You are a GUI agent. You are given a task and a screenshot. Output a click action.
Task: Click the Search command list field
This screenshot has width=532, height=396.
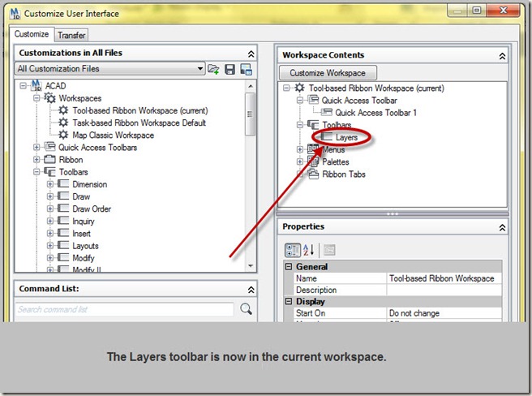[x=124, y=309]
